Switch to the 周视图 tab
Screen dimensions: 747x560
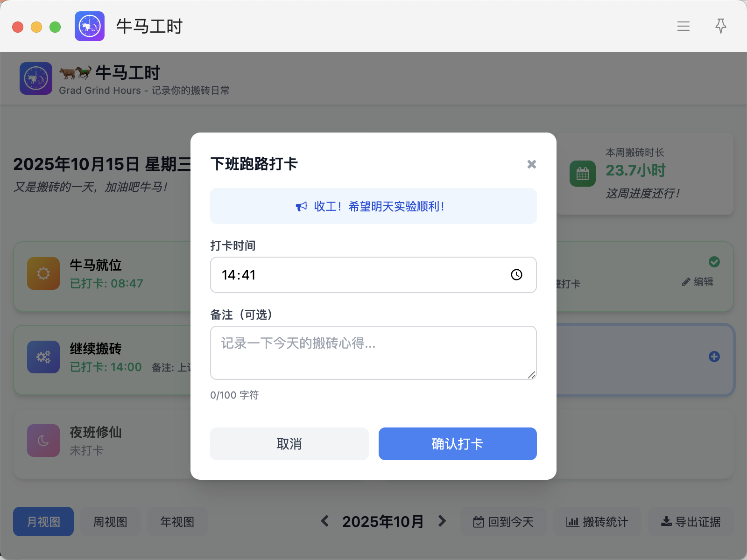(110, 522)
